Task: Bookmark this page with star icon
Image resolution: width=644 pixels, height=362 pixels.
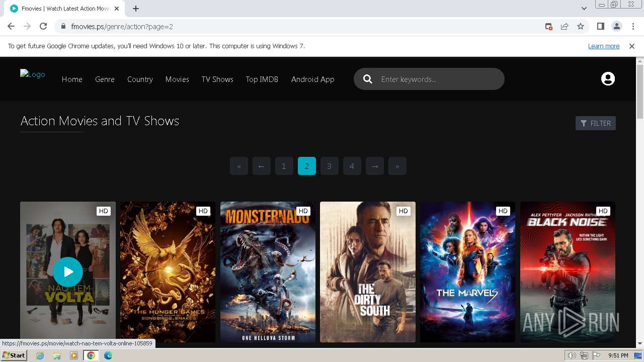Action: click(x=581, y=26)
